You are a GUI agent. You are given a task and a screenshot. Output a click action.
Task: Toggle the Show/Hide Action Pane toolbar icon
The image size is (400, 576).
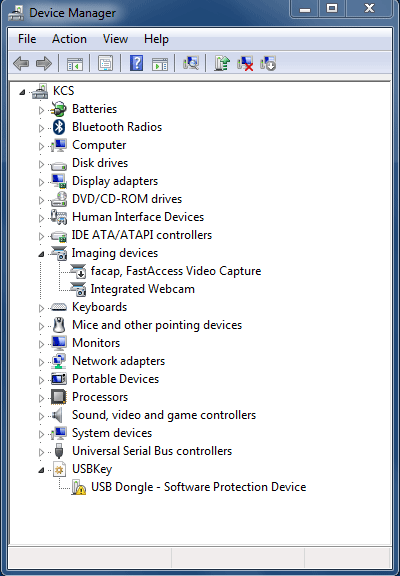point(160,64)
